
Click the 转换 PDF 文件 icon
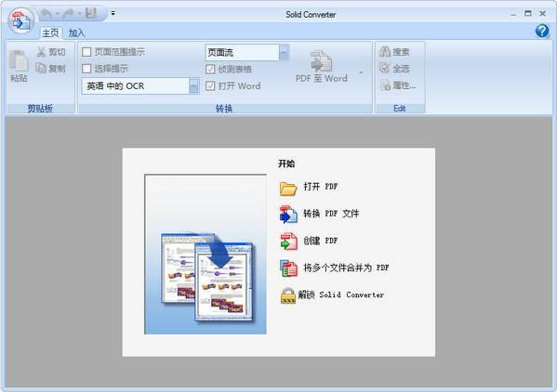pos(288,215)
